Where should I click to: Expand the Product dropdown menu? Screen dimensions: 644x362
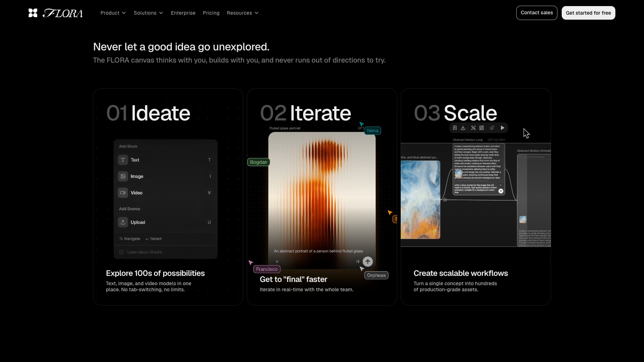(x=113, y=13)
